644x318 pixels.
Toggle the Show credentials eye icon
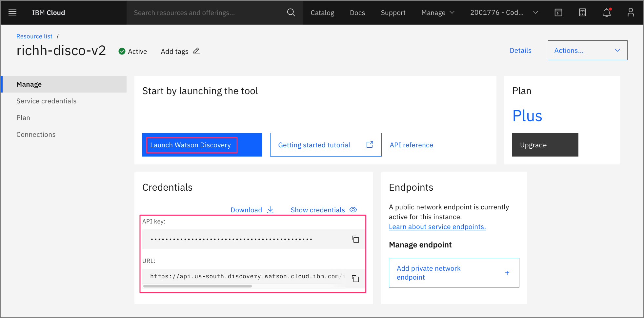(x=353, y=210)
